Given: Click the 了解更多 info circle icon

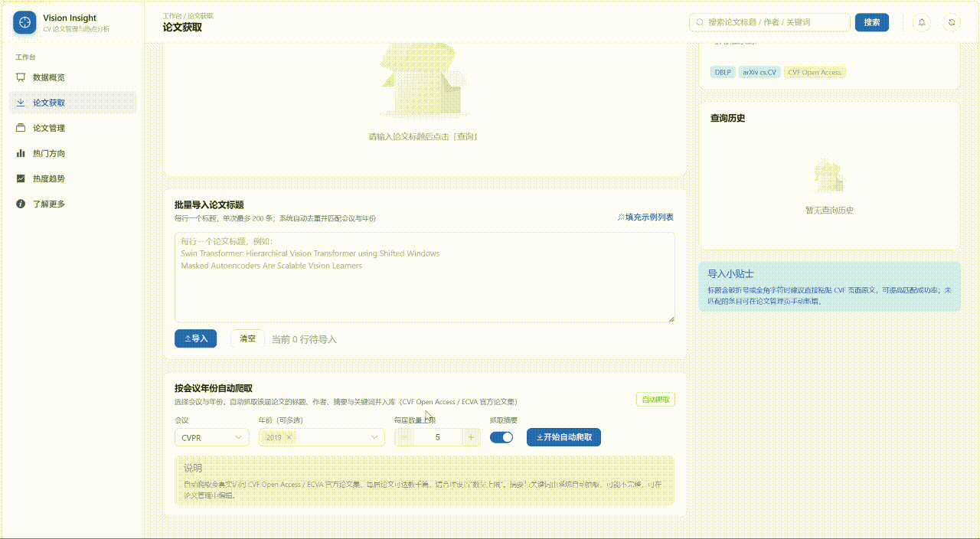Looking at the screenshot, I should point(21,204).
